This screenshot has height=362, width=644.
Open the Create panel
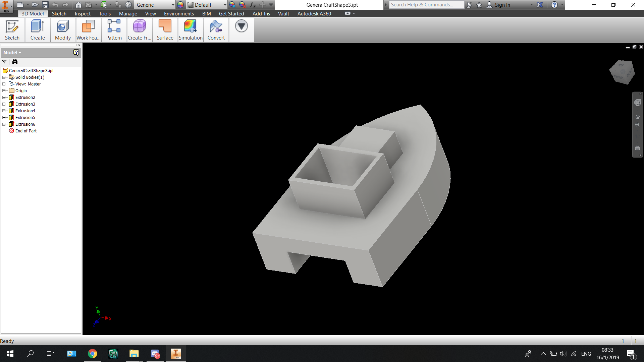(x=38, y=30)
